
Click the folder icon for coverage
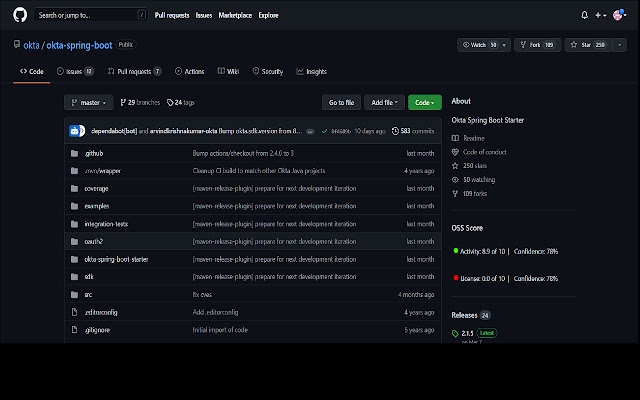click(74, 189)
